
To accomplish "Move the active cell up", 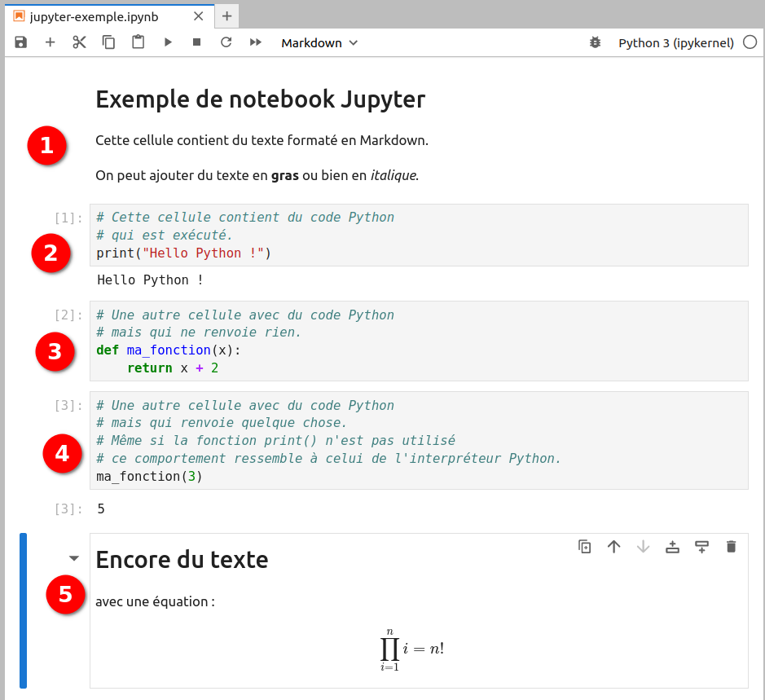I will [x=613, y=547].
